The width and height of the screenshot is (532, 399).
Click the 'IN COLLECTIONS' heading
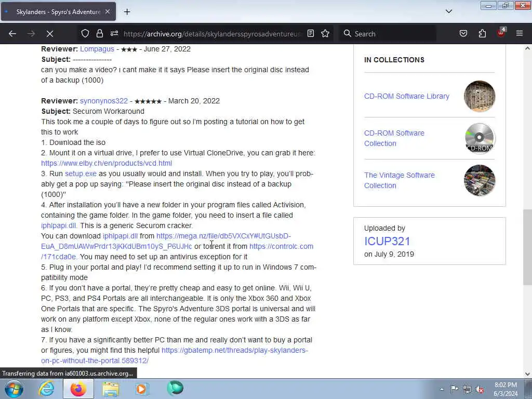click(394, 60)
